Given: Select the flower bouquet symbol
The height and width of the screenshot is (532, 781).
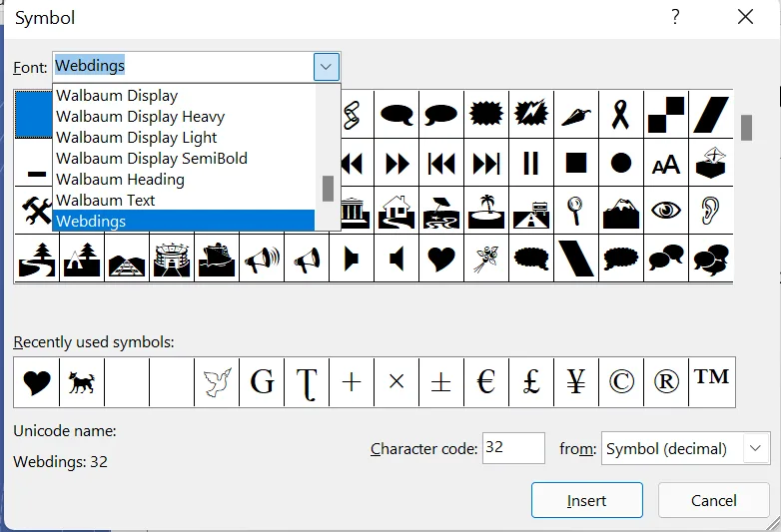Looking at the screenshot, I should click(486, 259).
